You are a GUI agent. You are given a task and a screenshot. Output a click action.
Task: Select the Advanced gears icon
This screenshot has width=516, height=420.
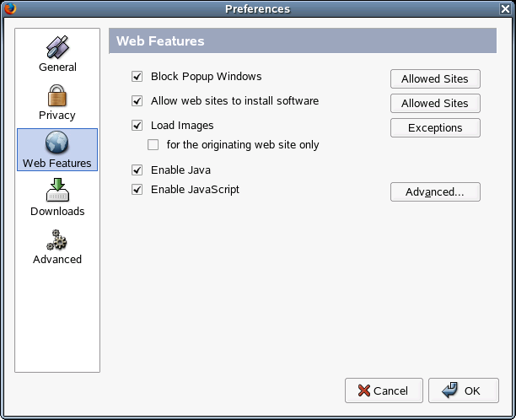tap(57, 239)
